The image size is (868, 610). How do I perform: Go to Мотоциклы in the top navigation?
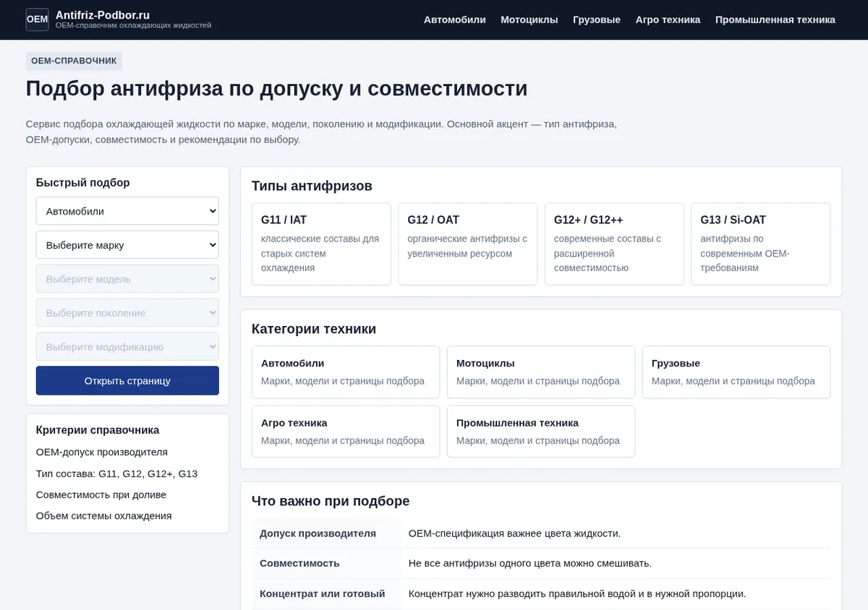tap(529, 20)
